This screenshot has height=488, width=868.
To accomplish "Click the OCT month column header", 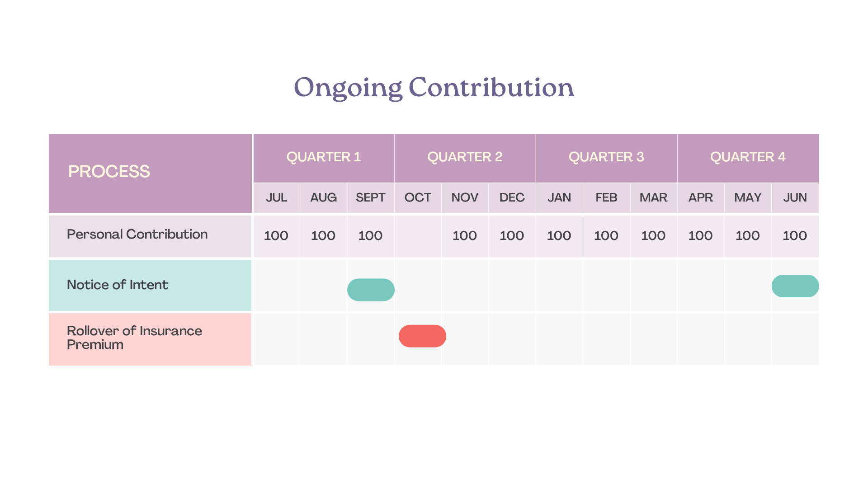I will coord(418,198).
